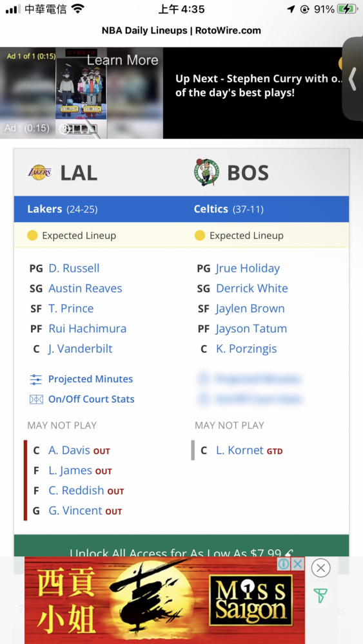
Task: Open Learn More on the video ad
Action: (x=123, y=60)
